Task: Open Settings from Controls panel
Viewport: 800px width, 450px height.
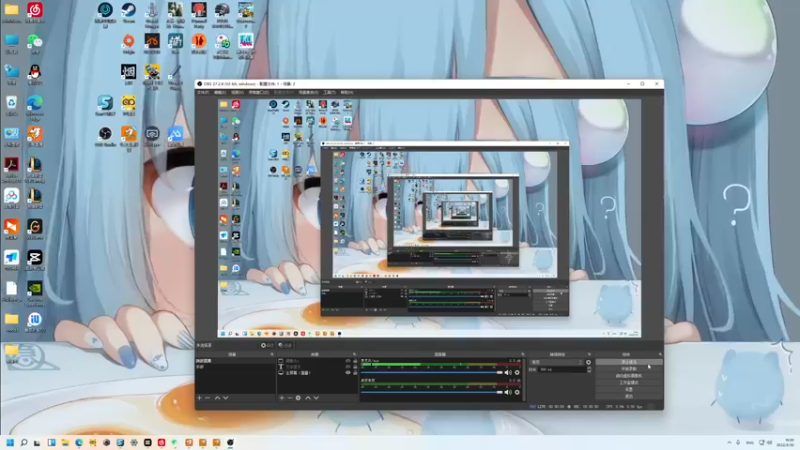Action: pyautogui.click(x=629, y=389)
